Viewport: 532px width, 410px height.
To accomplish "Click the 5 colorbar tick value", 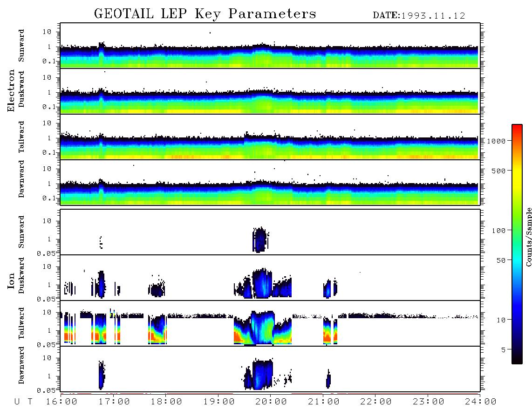I will pyautogui.click(x=503, y=349).
